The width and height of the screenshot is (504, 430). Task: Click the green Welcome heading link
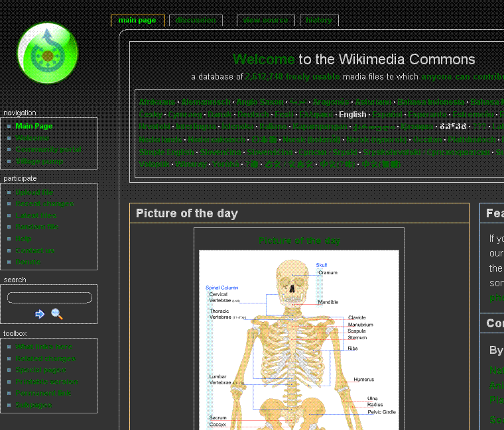(263, 60)
